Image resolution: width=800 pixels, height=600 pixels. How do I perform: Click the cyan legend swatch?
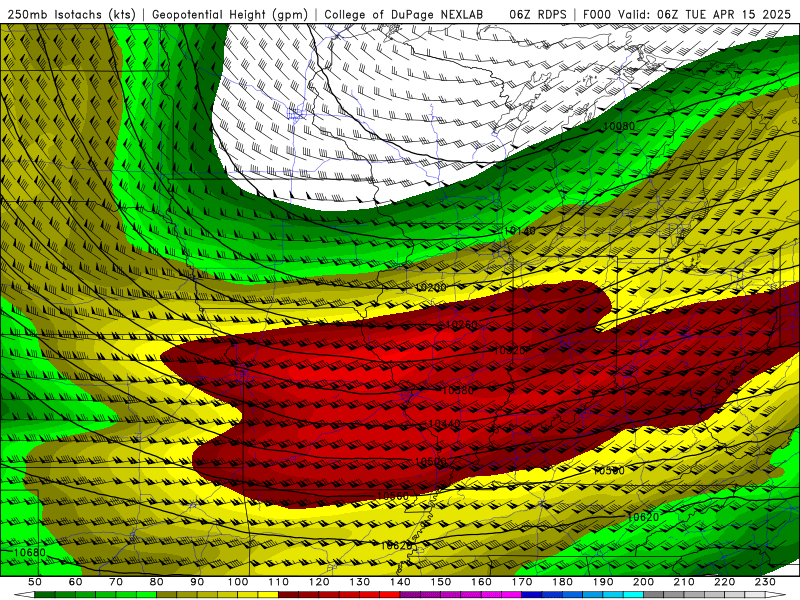tap(633, 594)
